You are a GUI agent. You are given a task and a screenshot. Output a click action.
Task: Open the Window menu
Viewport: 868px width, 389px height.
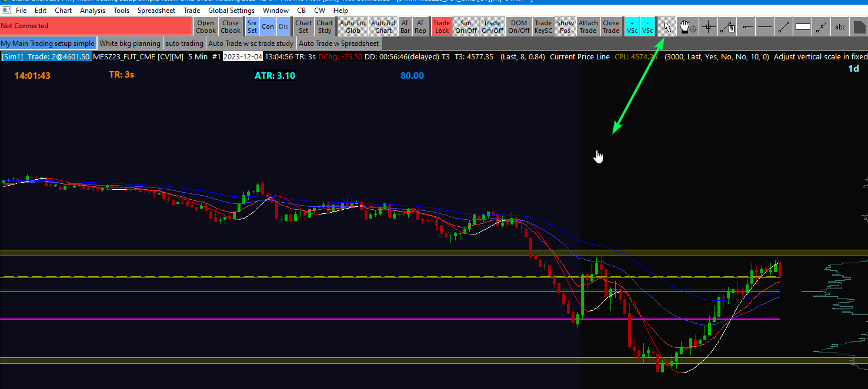tap(276, 10)
